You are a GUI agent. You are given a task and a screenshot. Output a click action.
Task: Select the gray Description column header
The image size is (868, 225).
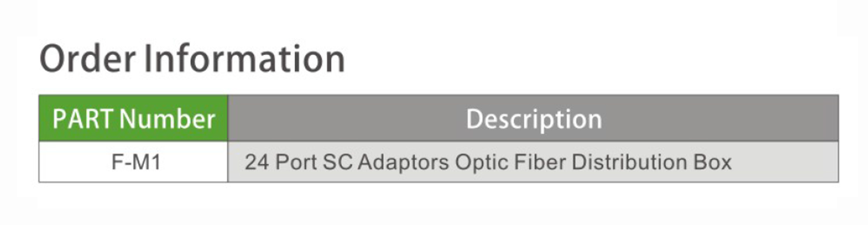[533, 118]
